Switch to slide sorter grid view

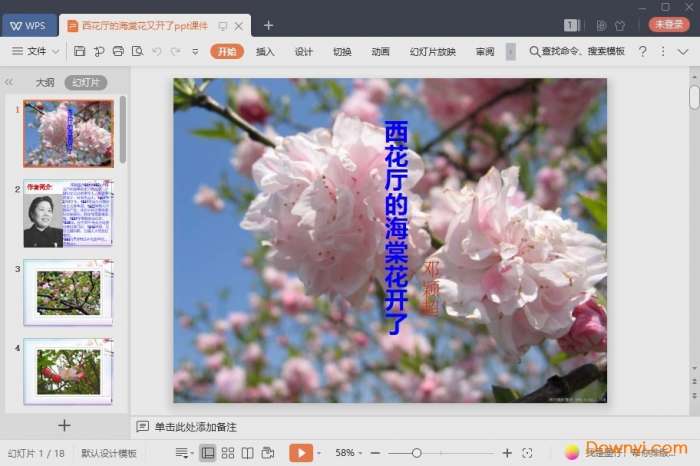(x=228, y=453)
